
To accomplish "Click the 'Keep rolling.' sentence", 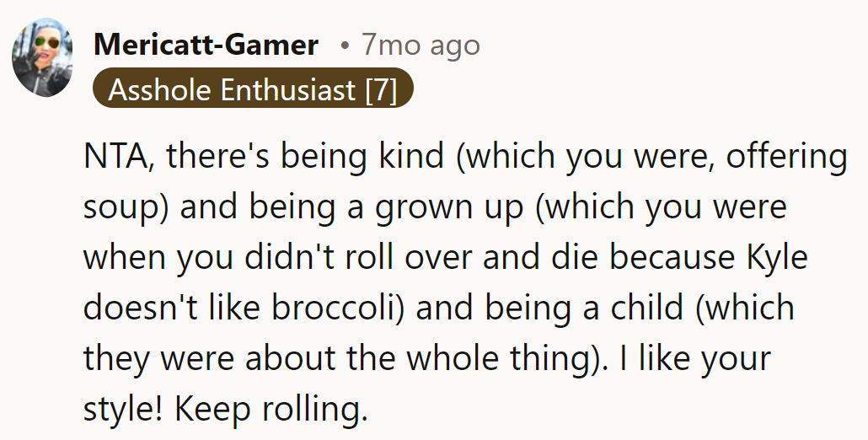I will 271,409.
